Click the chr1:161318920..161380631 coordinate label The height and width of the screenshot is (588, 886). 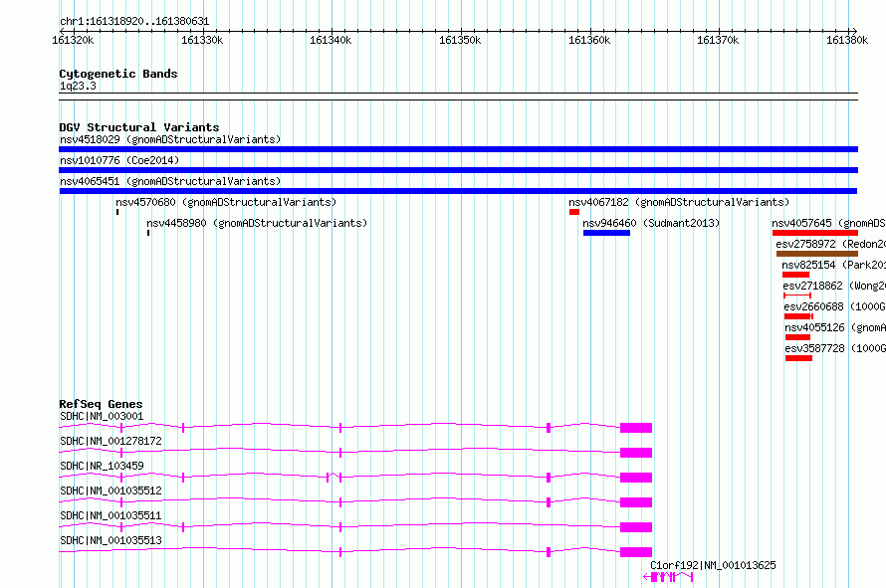134,22
